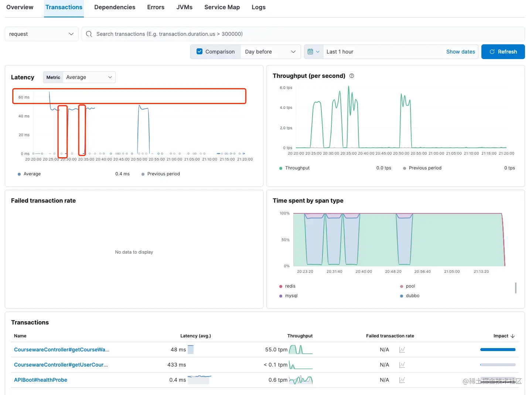Open the Day before comparison dropdown
Image resolution: width=532 pixels, height=395 pixels.
(270, 52)
